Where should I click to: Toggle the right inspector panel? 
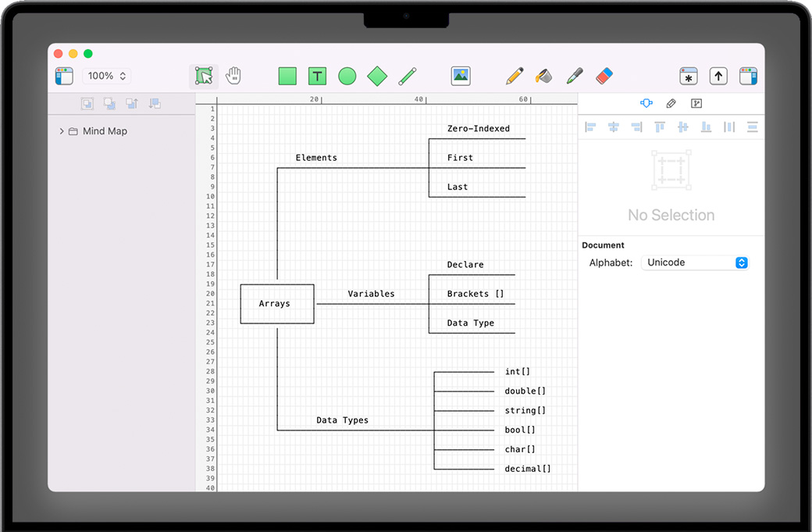pyautogui.click(x=748, y=76)
